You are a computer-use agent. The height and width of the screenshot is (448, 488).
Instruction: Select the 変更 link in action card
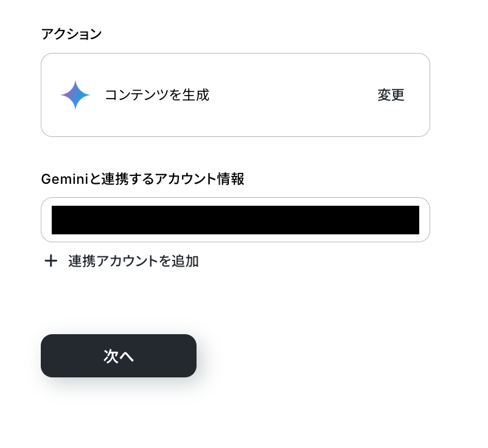click(391, 95)
